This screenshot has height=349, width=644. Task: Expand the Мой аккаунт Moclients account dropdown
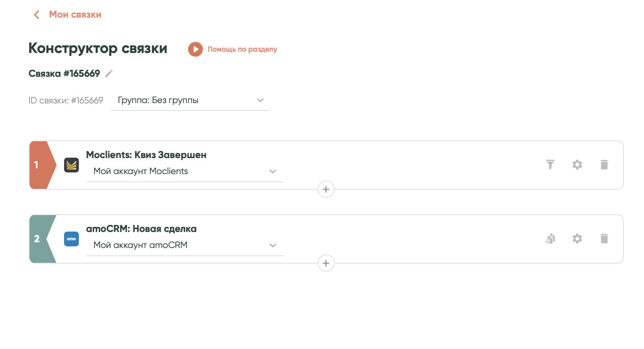(185, 171)
